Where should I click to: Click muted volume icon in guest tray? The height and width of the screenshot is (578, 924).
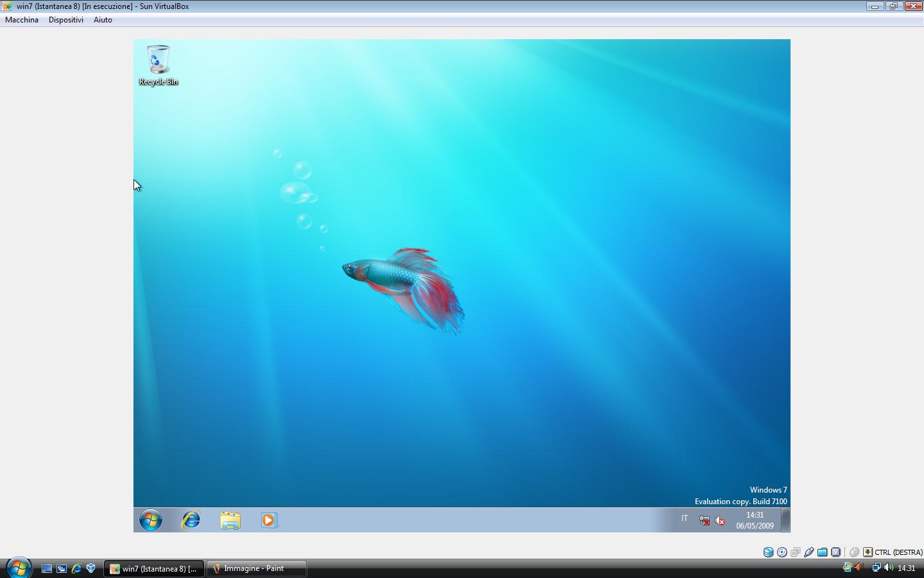tap(720, 521)
